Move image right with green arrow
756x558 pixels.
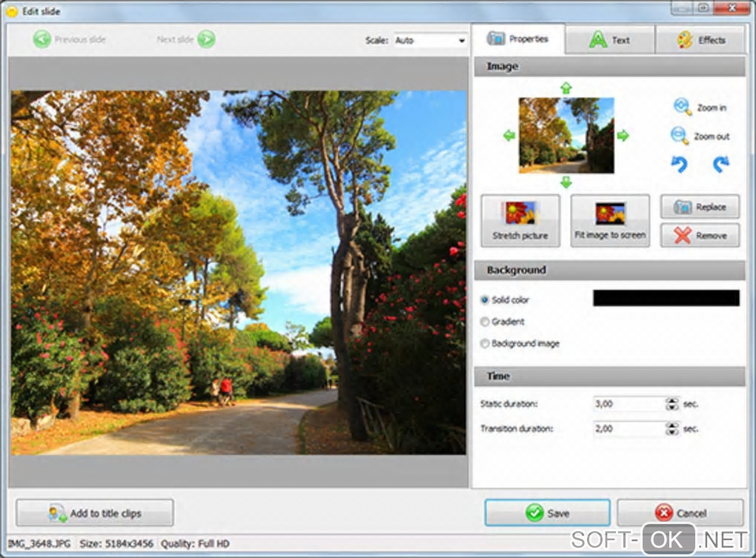point(623,136)
